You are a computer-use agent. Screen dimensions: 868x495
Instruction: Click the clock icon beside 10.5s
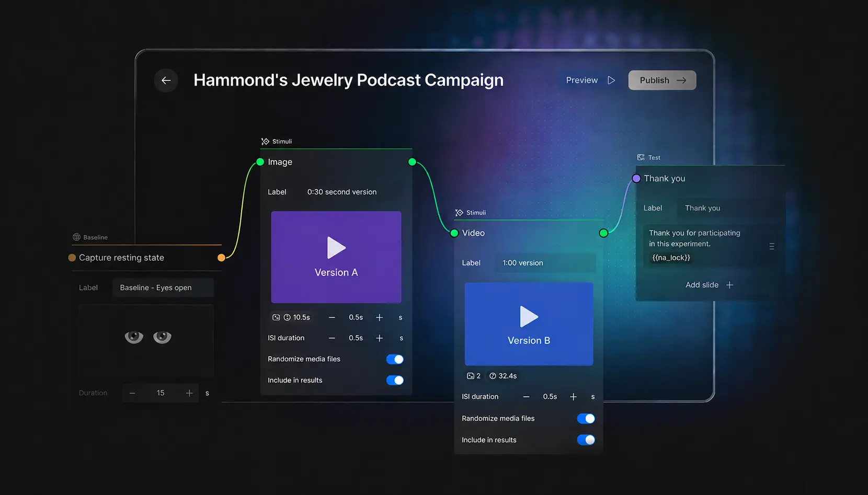pos(287,317)
